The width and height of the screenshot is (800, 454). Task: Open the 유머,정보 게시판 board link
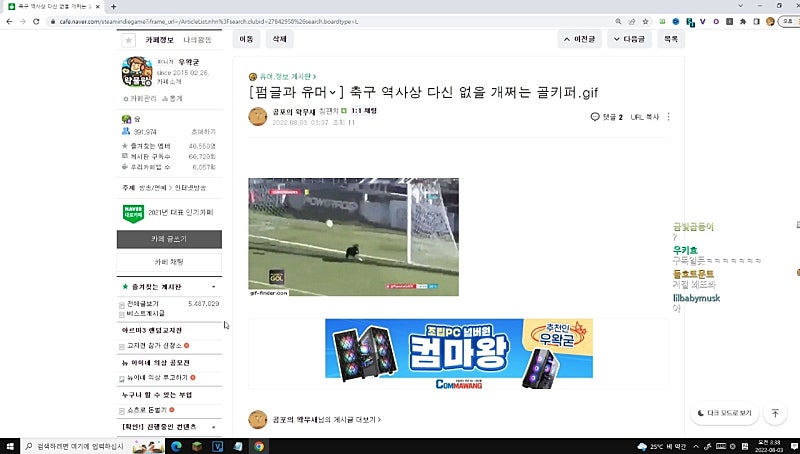pos(289,77)
